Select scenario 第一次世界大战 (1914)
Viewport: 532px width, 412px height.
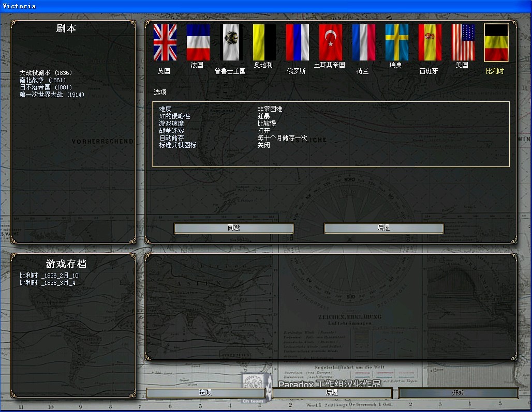pyautogui.click(x=52, y=94)
